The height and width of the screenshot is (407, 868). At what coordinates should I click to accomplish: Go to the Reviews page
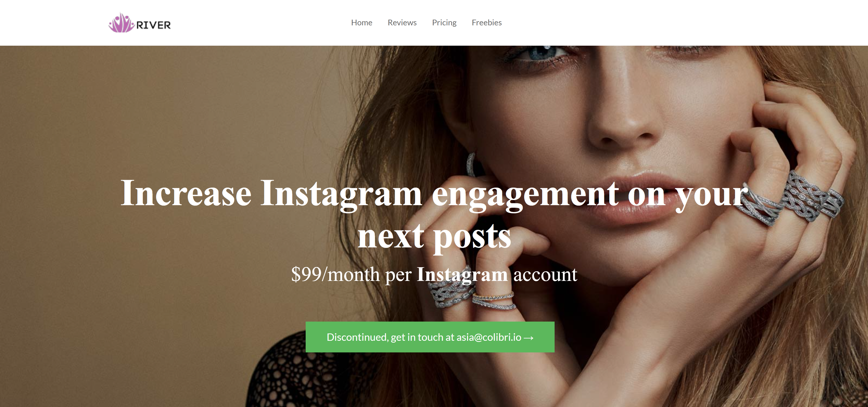[x=402, y=23]
